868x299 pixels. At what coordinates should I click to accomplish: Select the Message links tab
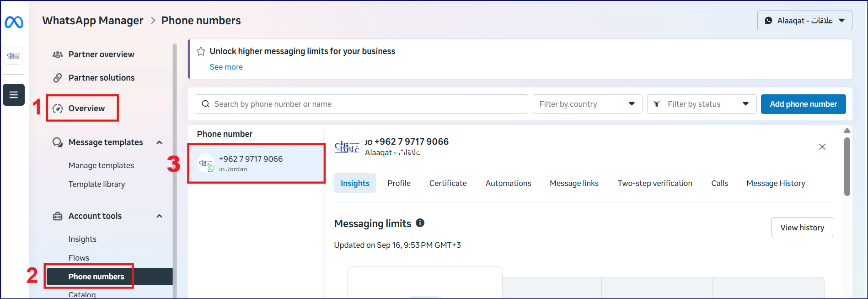(x=574, y=183)
